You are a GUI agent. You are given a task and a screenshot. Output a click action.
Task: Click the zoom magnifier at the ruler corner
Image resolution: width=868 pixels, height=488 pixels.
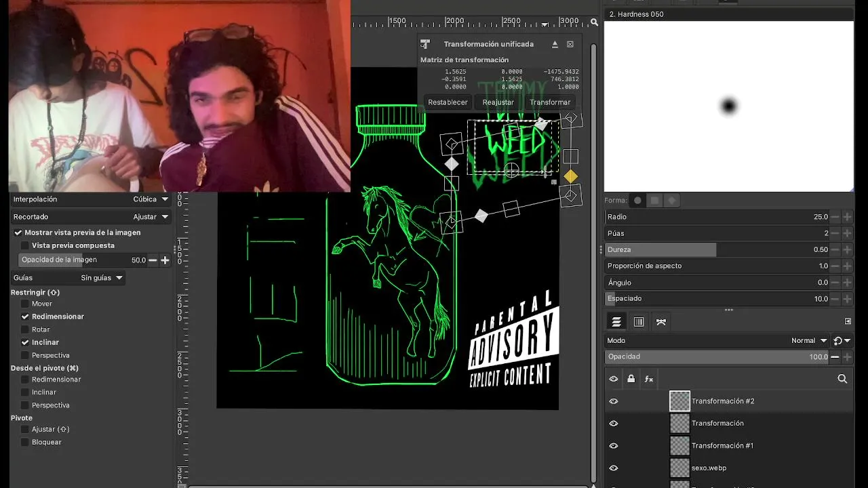[595, 22]
